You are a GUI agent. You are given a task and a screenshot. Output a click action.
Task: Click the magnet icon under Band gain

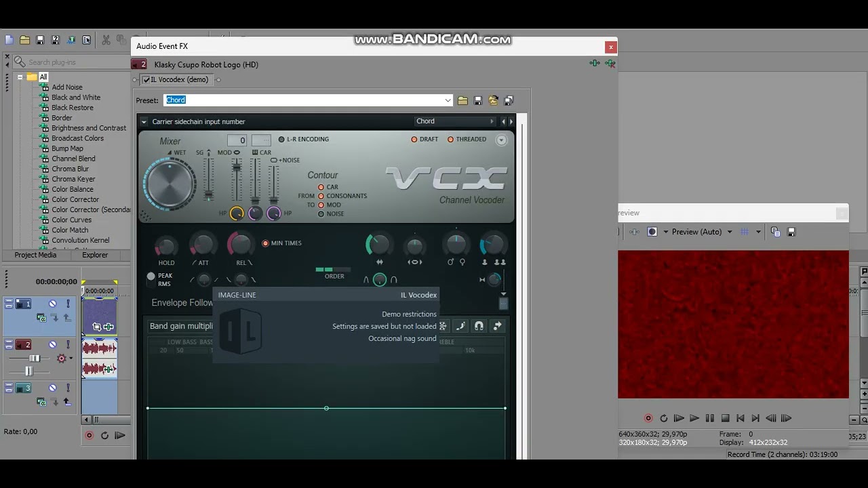pos(479,326)
